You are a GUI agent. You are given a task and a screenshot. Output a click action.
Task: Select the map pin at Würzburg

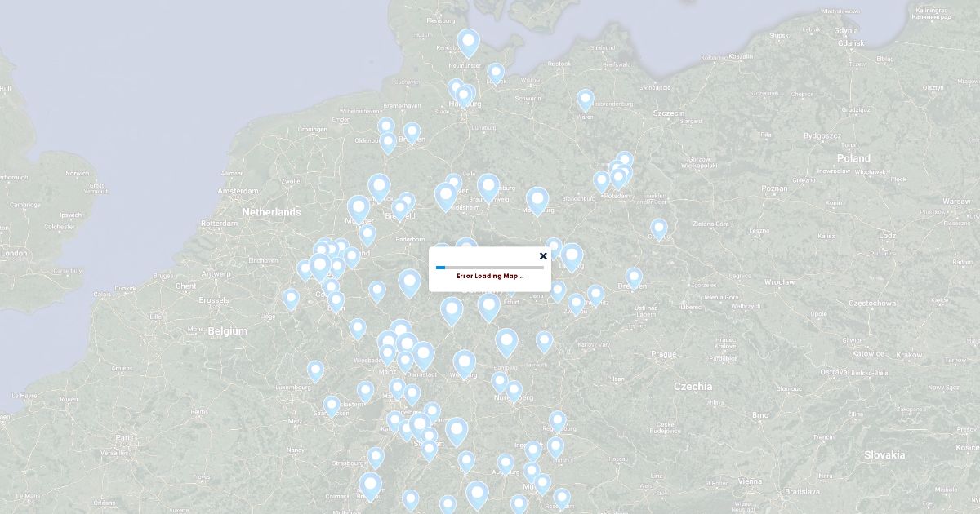click(465, 365)
